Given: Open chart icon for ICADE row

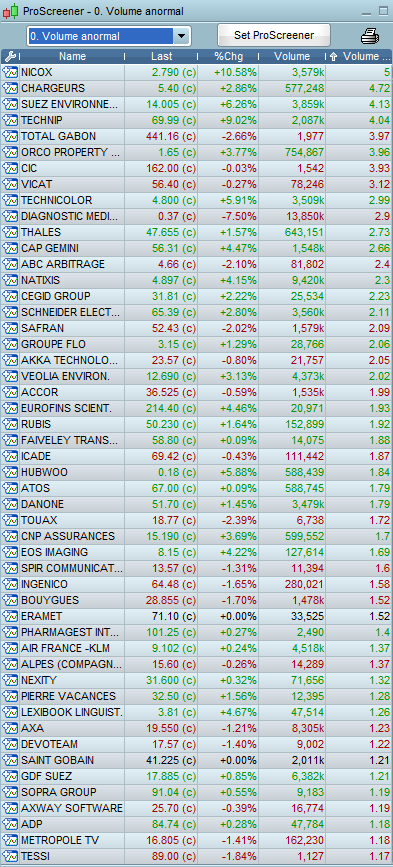Looking at the screenshot, I should [10, 456].
